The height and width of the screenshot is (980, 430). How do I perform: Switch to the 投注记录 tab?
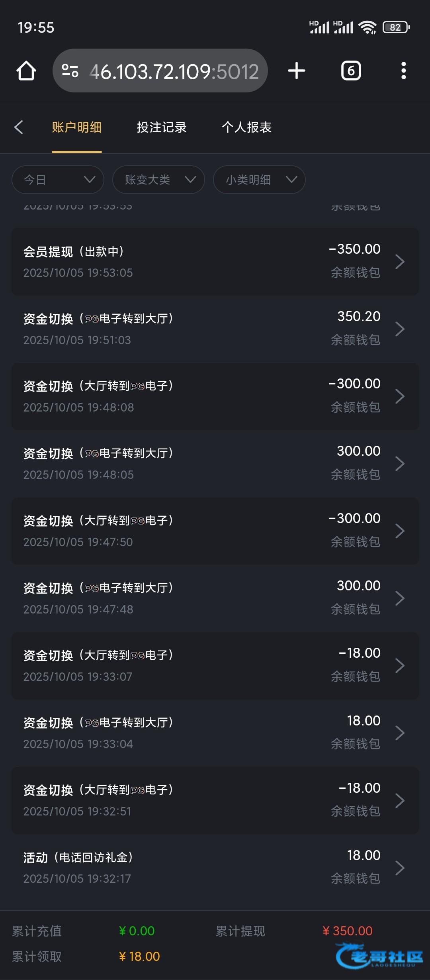pos(162,127)
